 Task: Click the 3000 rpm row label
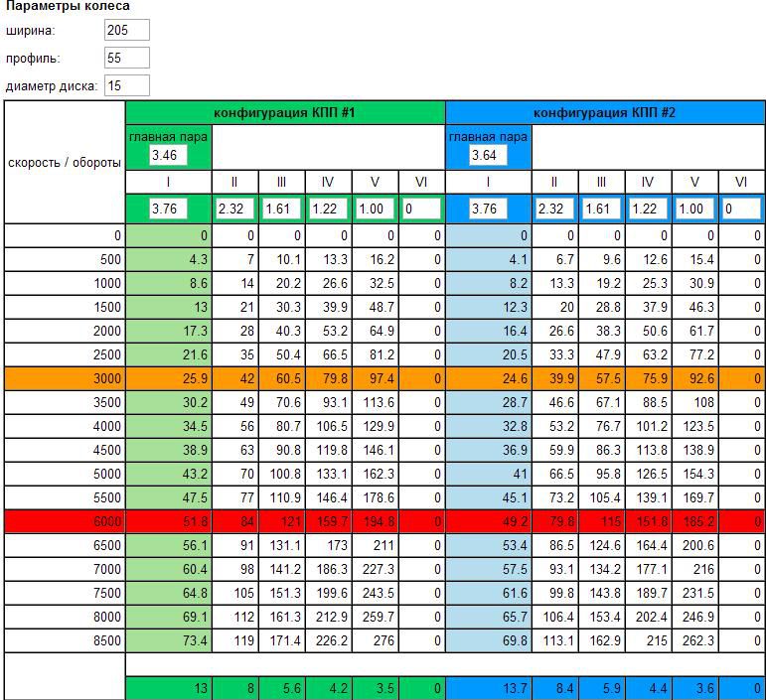[65, 378]
